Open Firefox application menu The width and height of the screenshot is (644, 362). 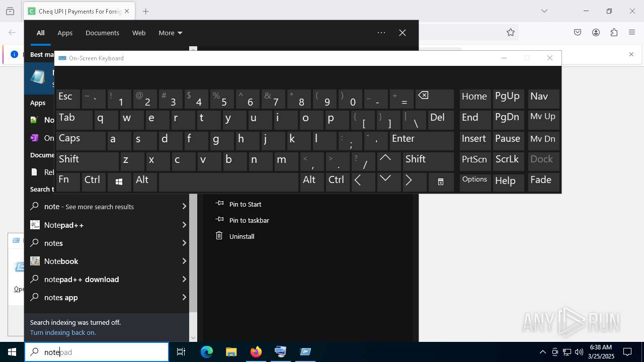632,32
